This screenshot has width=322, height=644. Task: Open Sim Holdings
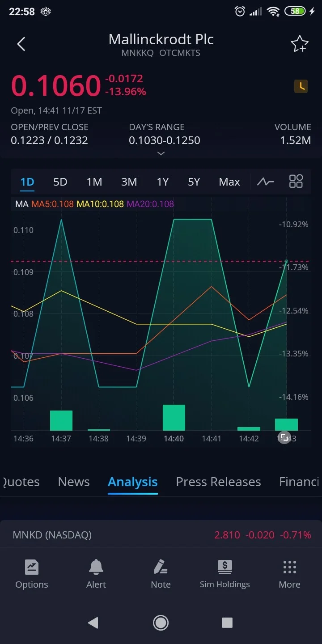[x=225, y=574]
